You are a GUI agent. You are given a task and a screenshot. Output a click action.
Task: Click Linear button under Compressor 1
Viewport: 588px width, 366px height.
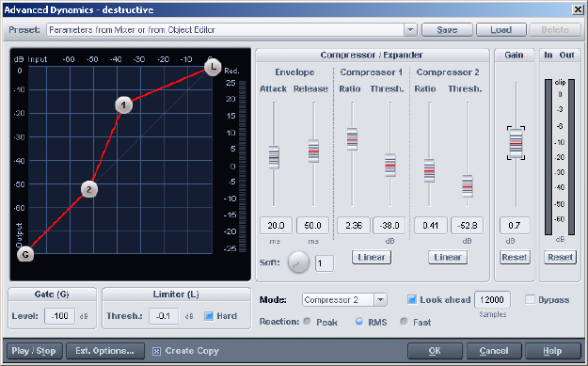click(x=372, y=257)
